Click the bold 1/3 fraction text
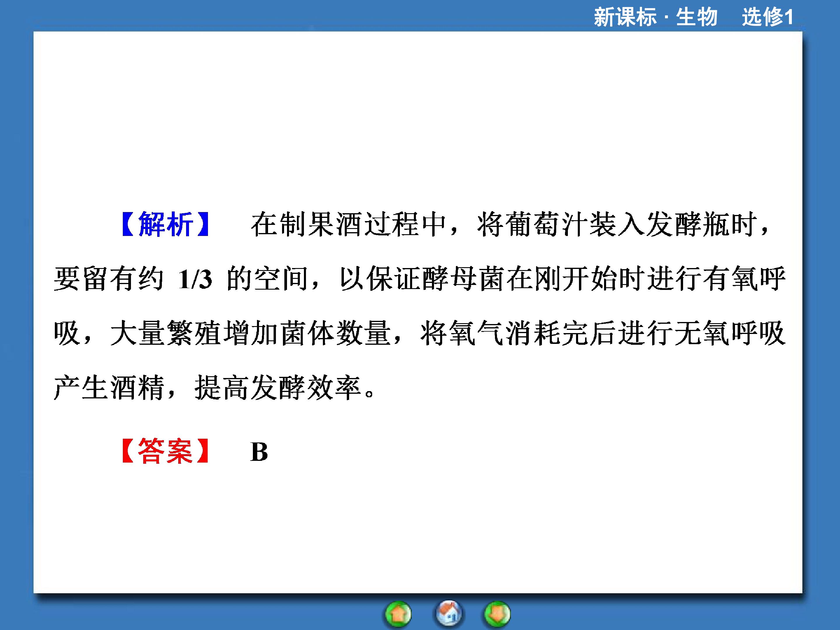This screenshot has width=840, height=630. point(195,280)
